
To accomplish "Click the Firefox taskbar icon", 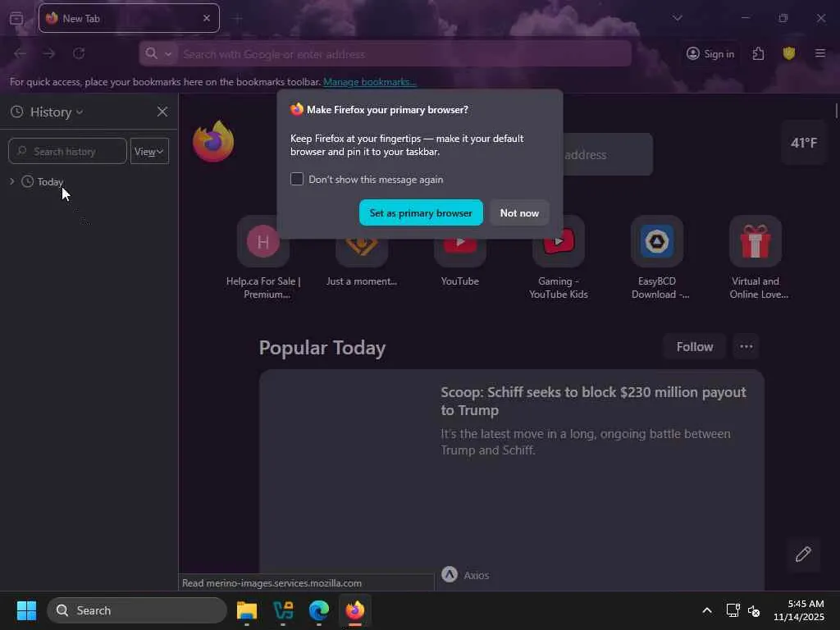I will (x=354, y=610).
